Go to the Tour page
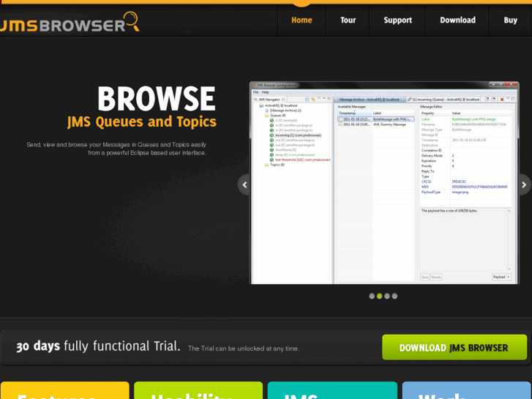The height and width of the screenshot is (399, 532). pyautogui.click(x=348, y=20)
